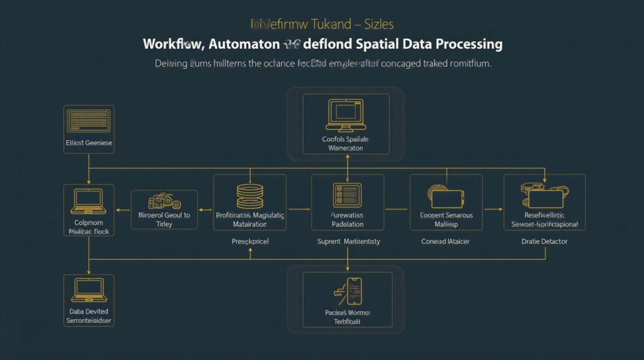This screenshot has height=360, width=644.
Task: Select the "Coofols Spailals Wiamecaton" node
Action: coord(346,124)
